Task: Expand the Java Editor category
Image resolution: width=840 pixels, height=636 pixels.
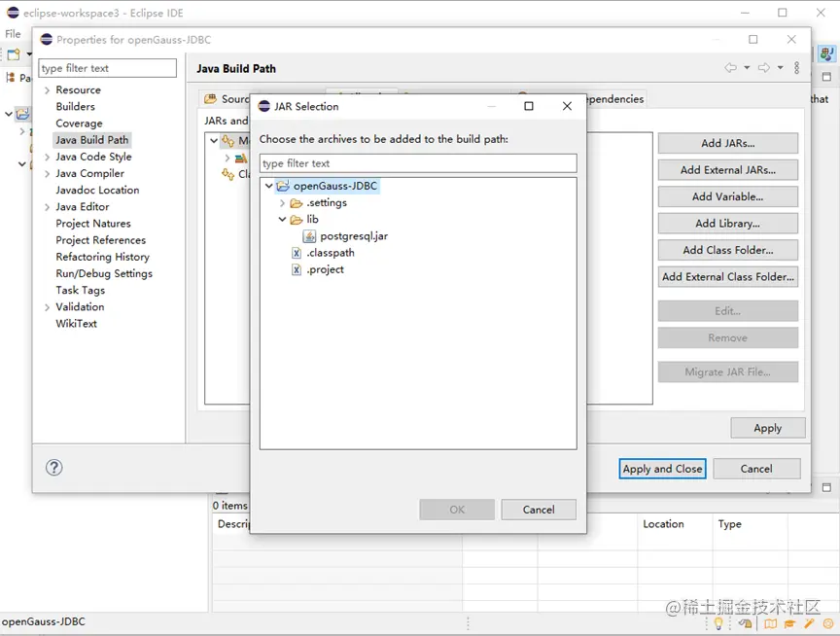Action: (x=47, y=207)
